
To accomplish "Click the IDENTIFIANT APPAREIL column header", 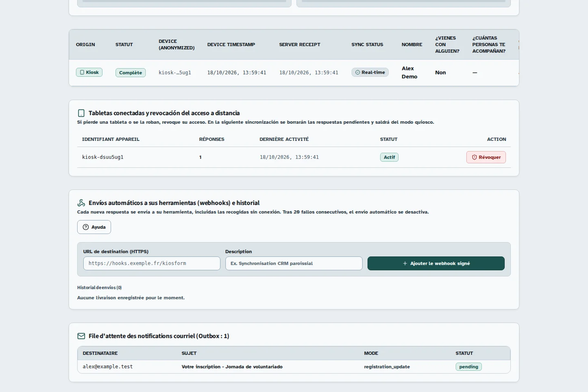I will pyautogui.click(x=111, y=139).
